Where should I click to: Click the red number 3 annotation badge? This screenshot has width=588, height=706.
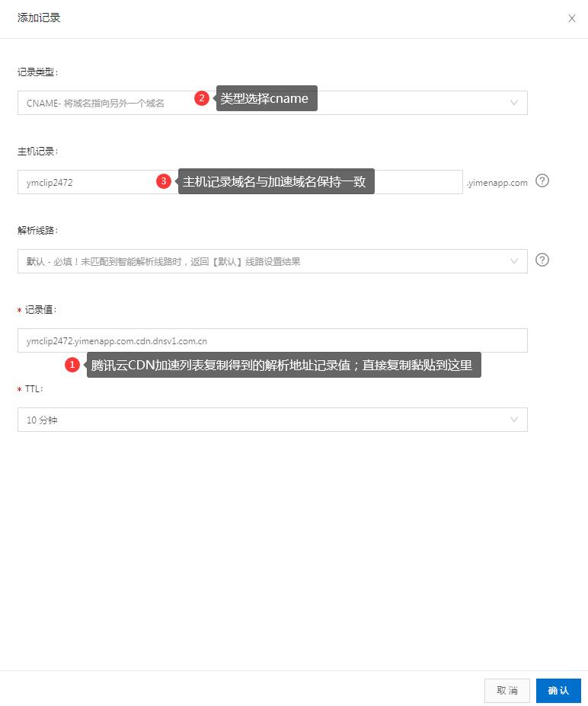(x=163, y=181)
